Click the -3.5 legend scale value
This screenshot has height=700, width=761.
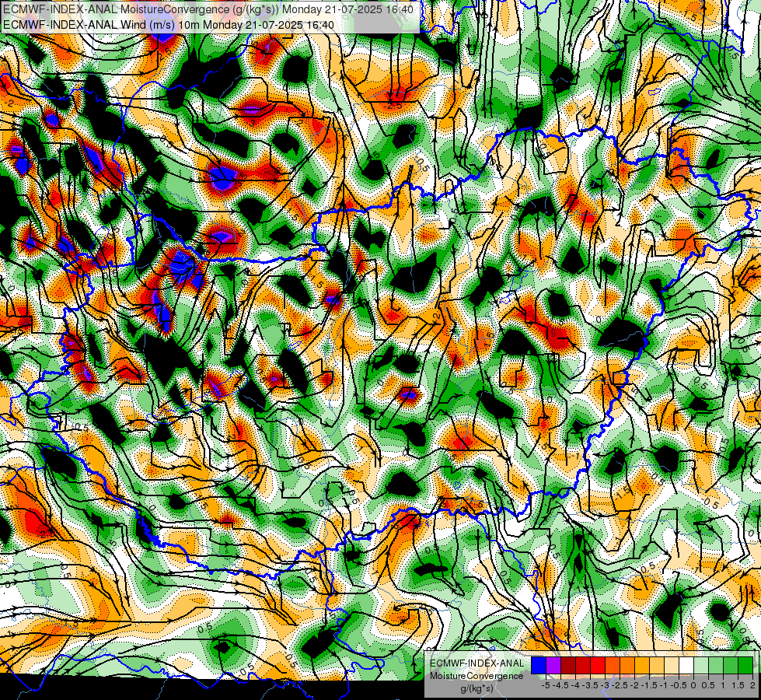pyautogui.click(x=590, y=685)
